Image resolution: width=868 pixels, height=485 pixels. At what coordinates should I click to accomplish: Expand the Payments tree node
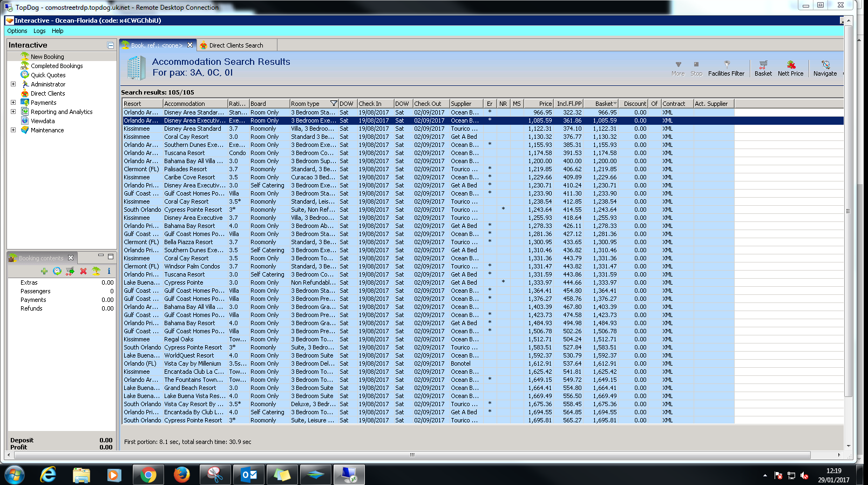(x=13, y=103)
